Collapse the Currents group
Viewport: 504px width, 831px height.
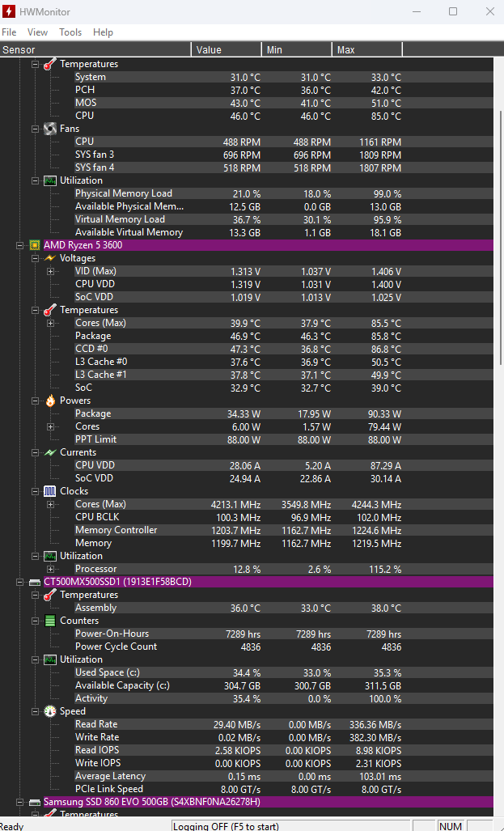[35, 452]
